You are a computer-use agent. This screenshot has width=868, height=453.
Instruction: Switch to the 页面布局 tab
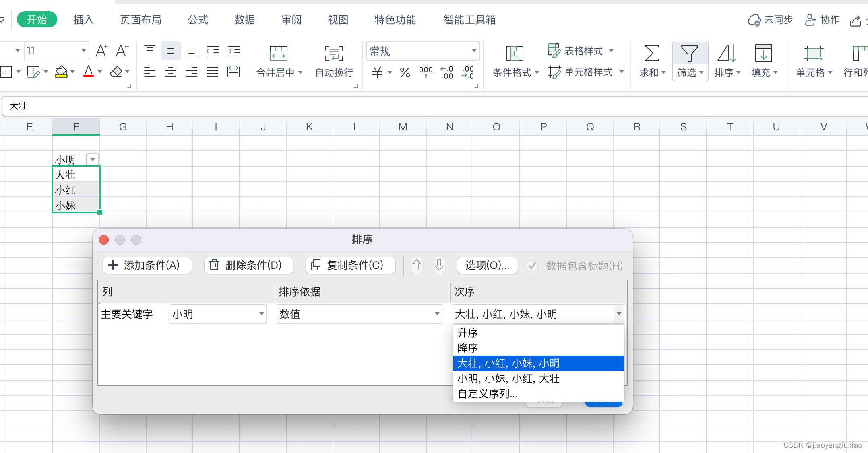point(141,19)
